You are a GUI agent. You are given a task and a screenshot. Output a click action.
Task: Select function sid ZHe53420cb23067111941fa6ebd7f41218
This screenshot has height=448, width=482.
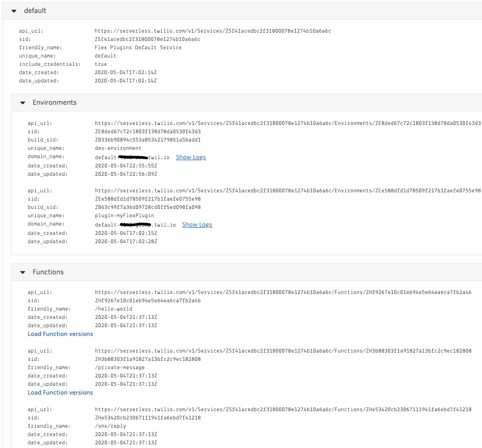tap(148, 418)
